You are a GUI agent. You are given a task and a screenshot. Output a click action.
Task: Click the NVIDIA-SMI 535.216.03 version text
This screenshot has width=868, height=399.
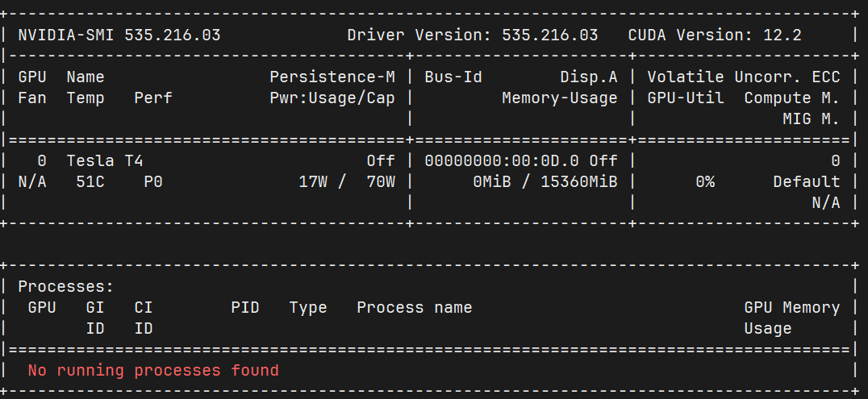coord(119,35)
